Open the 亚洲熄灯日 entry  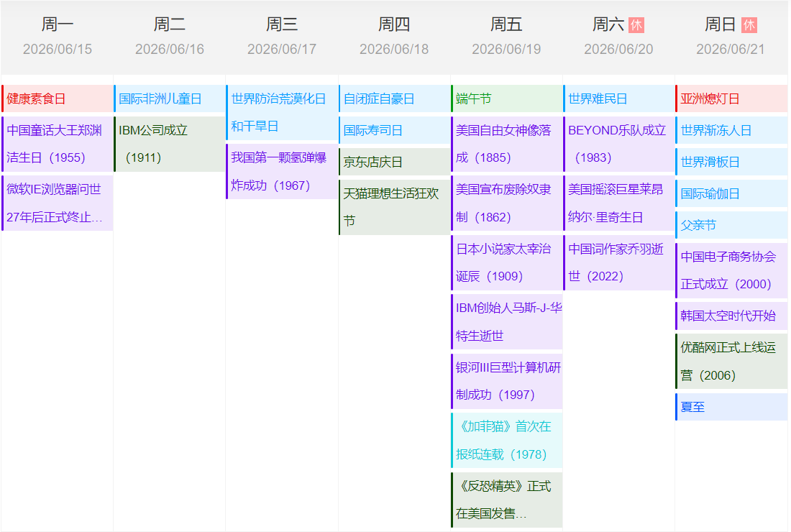point(731,98)
